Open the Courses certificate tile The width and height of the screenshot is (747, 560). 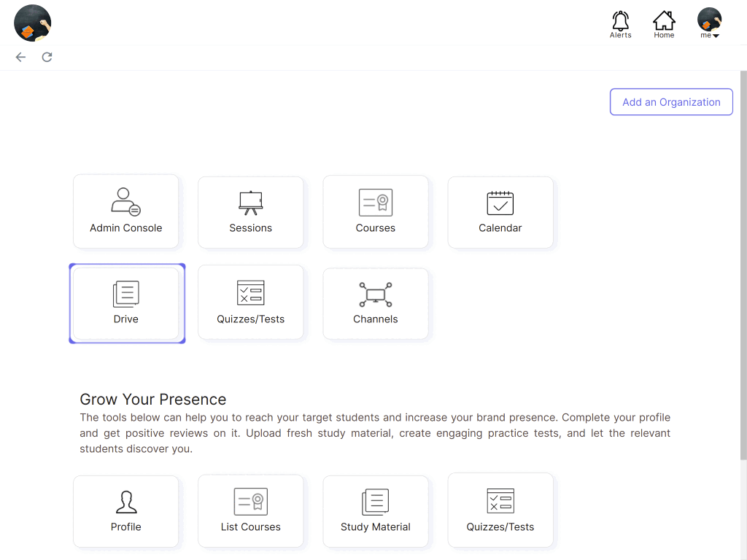tap(375, 211)
